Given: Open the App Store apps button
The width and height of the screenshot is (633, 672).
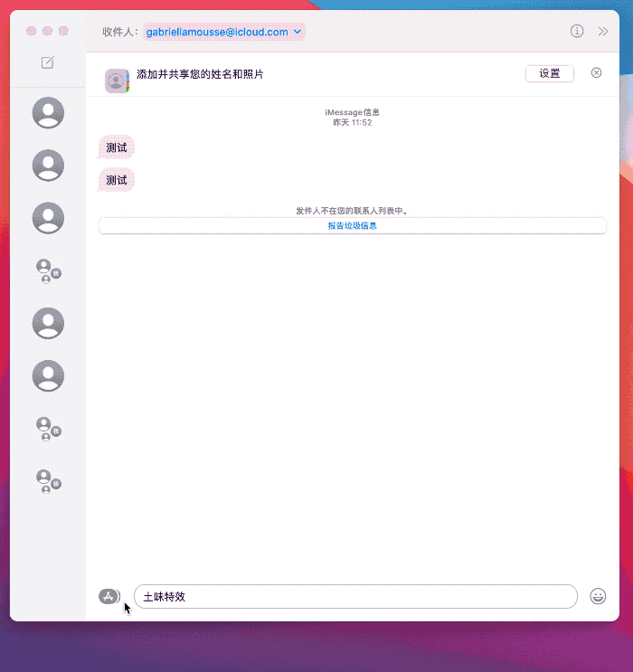Looking at the screenshot, I should click(x=109, y=596).
